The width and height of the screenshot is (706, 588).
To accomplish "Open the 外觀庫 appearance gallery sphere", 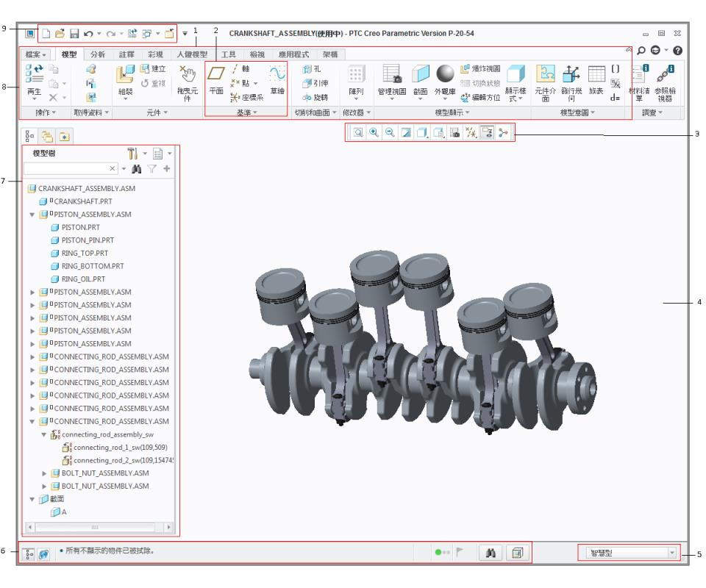I will pyautogui.click(x=445, y=73).
